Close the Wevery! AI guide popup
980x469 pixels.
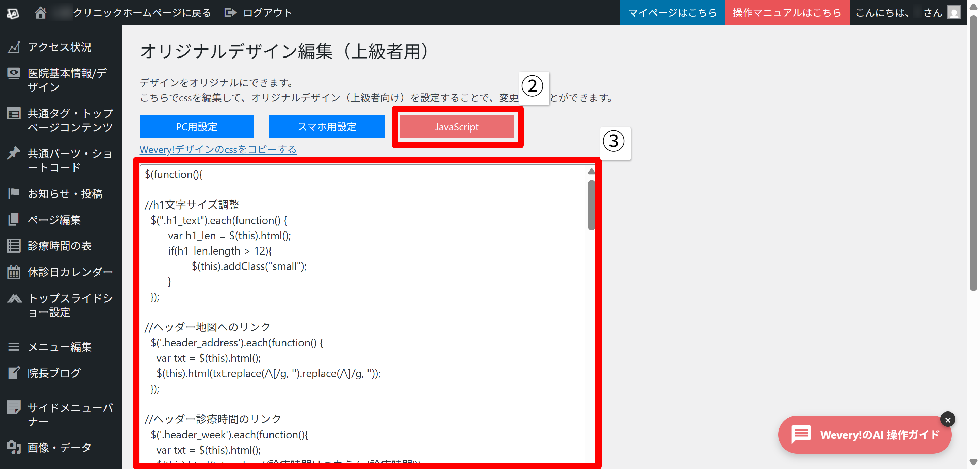coord(947,420)
